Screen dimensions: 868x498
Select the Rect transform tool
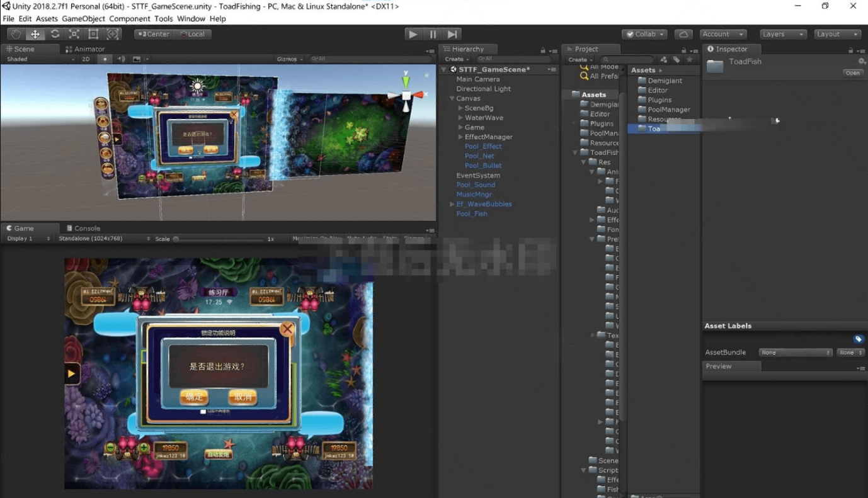93,34
